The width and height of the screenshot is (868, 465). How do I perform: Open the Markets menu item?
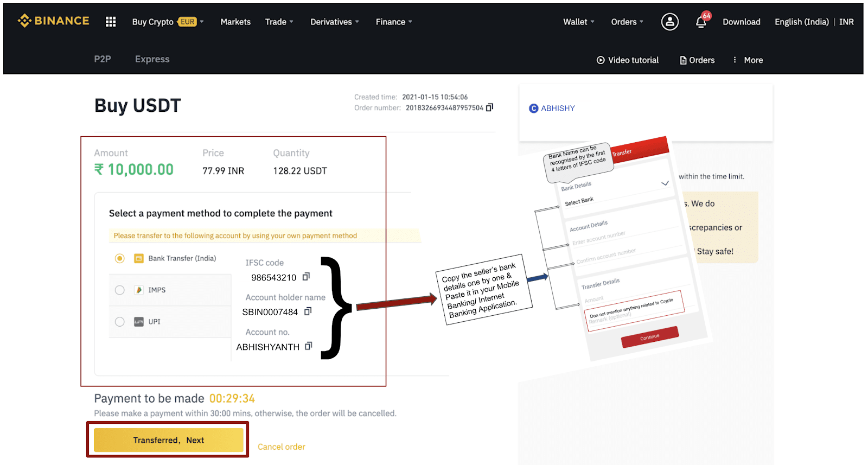pyautogui.click(x=235, y=22)
